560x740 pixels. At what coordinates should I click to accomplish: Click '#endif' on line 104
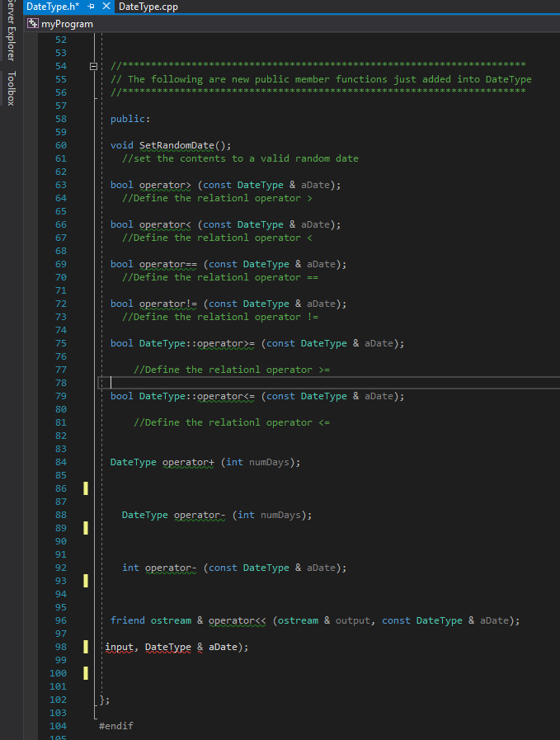pos(116,726)
